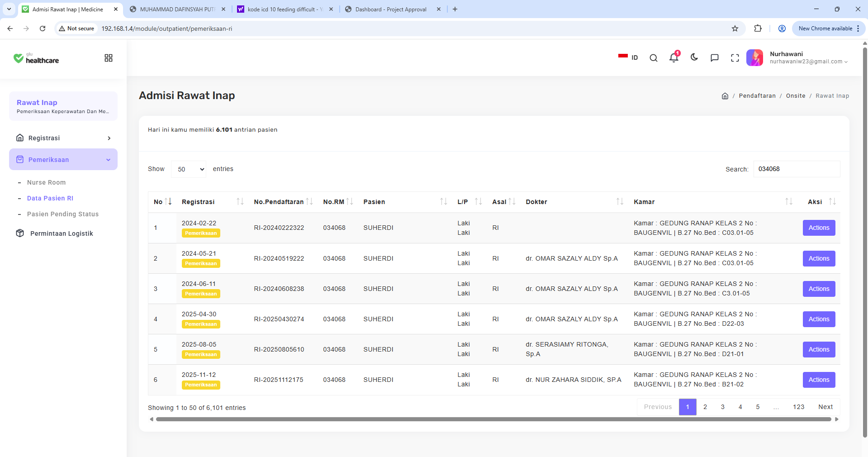Click the horizontal table scrollbar
Screen dimensions: 868x457
pos(493,419)
